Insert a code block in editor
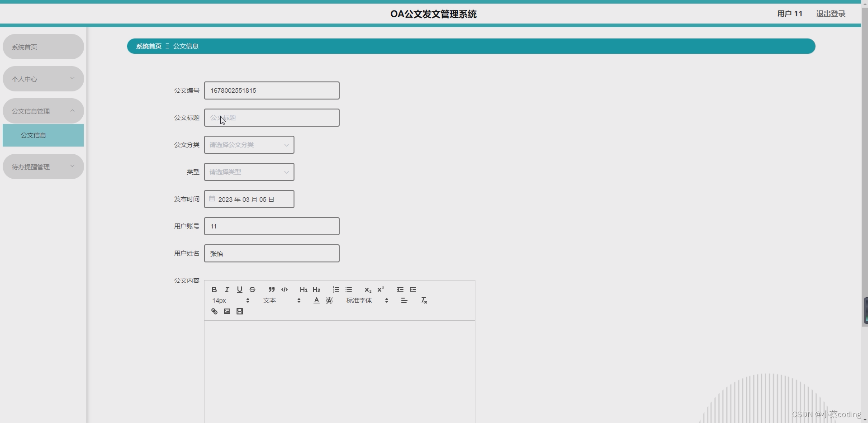This screenshot has width=868, height=423. point(285,290)
